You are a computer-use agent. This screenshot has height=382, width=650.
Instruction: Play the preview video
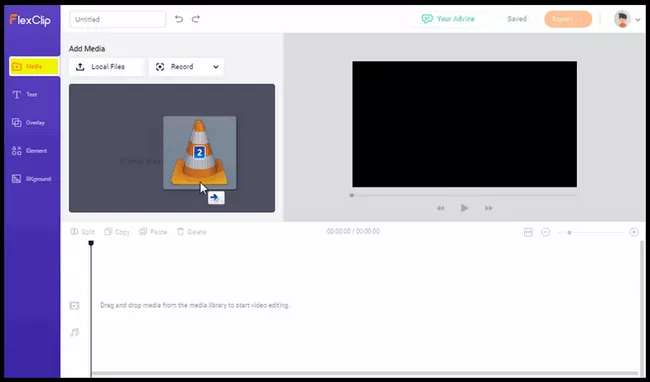coord(464,208)
